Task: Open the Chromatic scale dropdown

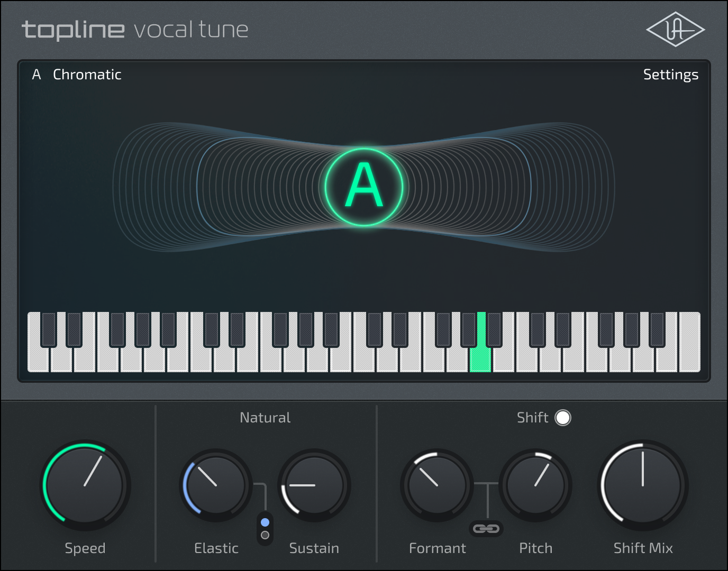Action: [x=87, y=75]
